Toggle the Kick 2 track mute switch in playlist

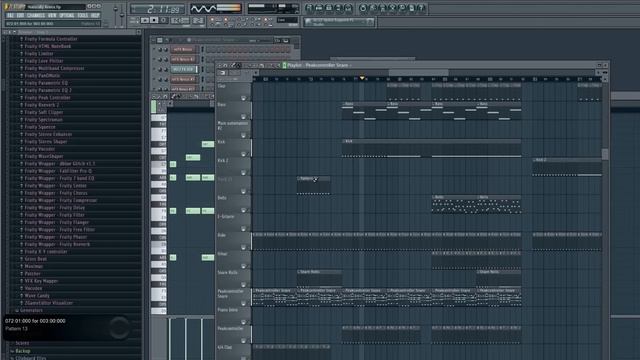point(244,173)
